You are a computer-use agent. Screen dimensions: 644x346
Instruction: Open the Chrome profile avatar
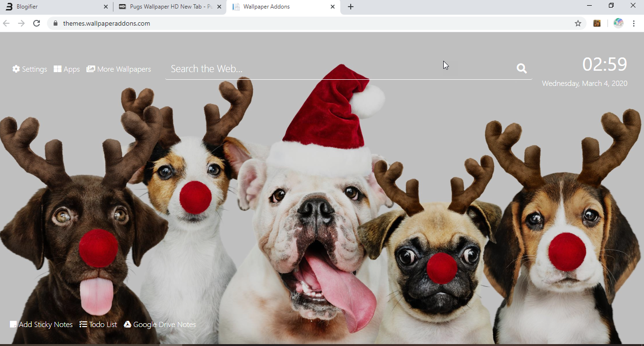coord(618,23)
